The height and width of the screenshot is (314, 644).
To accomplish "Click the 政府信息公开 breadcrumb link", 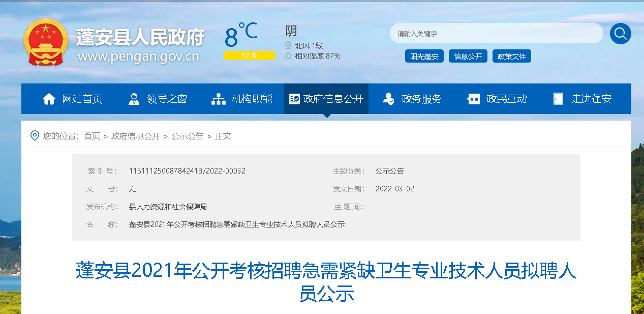I will point(136,136).
